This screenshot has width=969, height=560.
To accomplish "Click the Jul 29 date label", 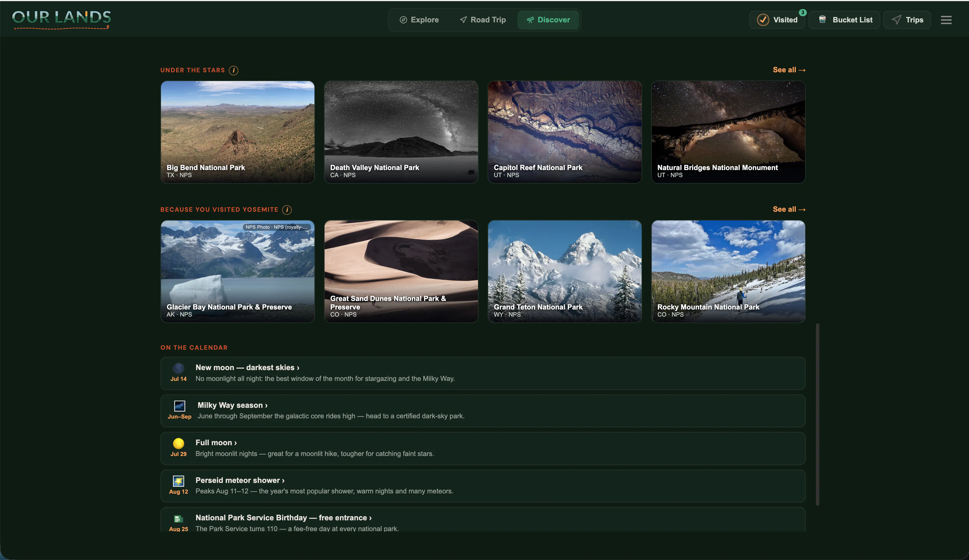I will pos(178,454).
